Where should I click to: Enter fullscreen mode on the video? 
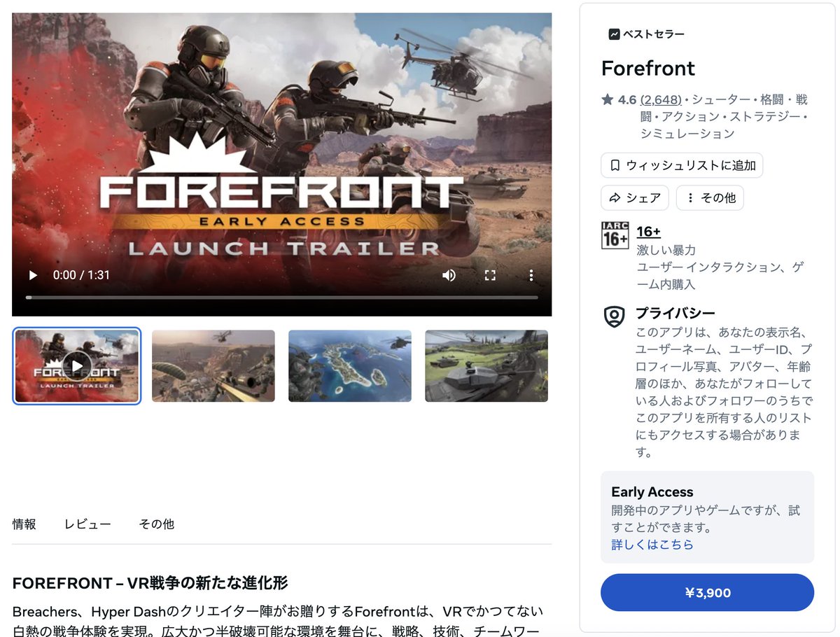[490, 275]
